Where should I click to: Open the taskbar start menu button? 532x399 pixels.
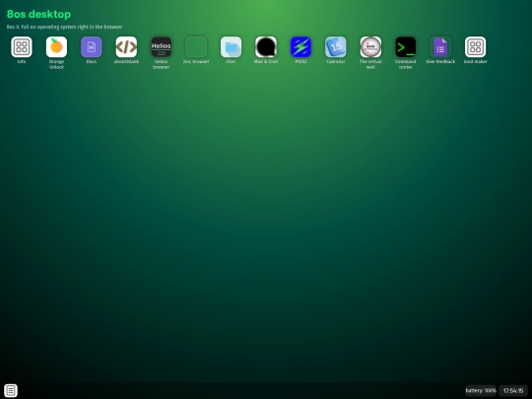[11, 390]
